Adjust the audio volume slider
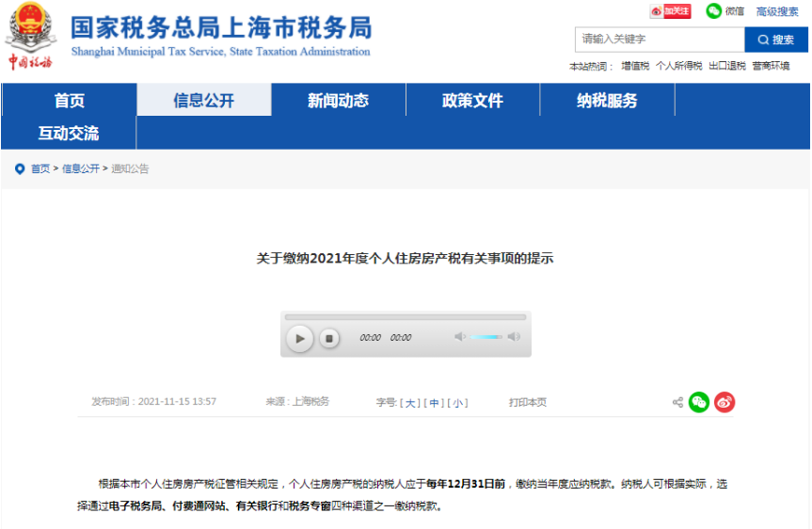The width and height of the screenshot is (812, 529). point(486,337)
